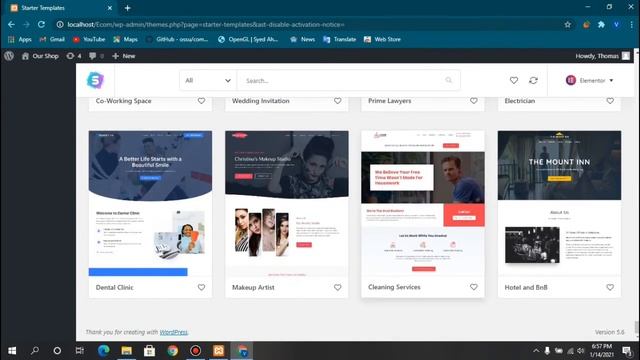
Task: Open favorites via header heart icon
Action: (x=513, y=80)
